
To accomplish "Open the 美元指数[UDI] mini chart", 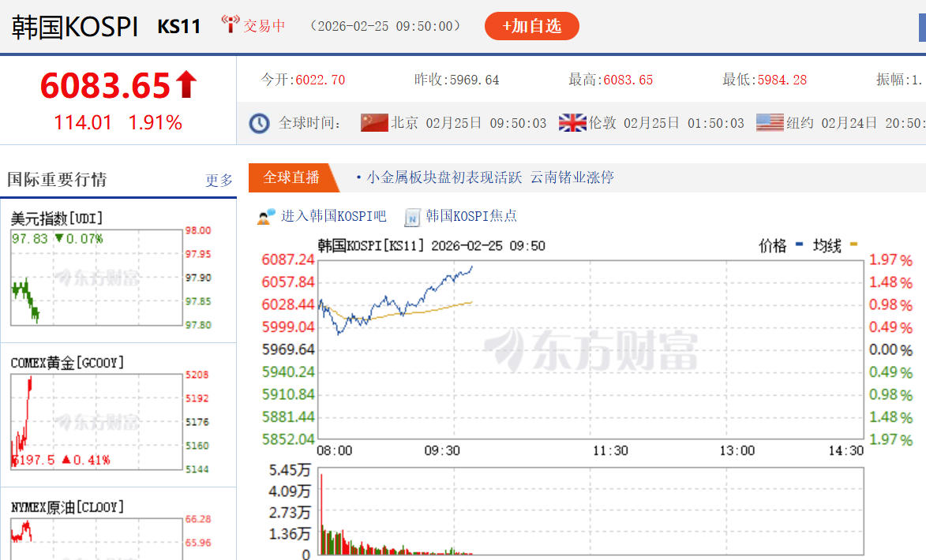I will pyautogui.click(x=96, y=278).
